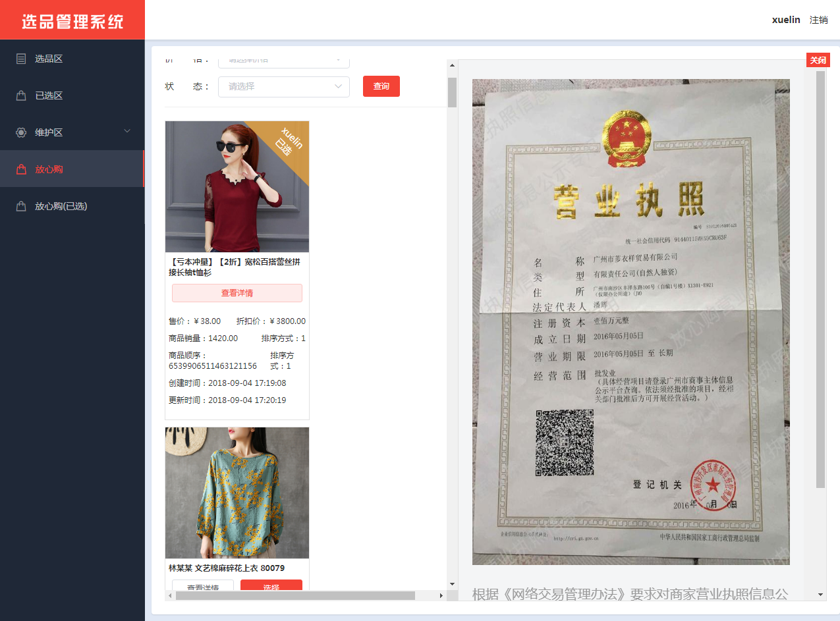Viewport: 840px width, 621px height.
Task: Go to the 放心购 menu item
Action: 72,169
